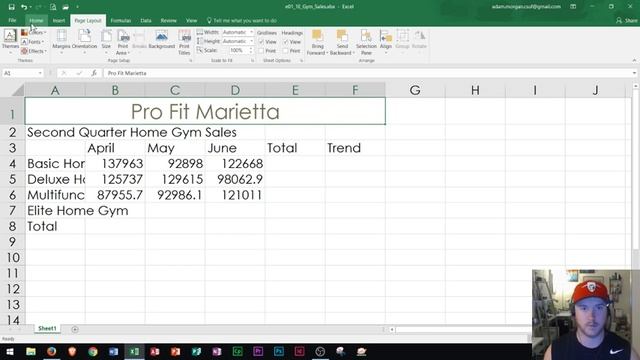Open OneNote from the taskbar
Screen dimensions: 640x360
coord(217,351)
